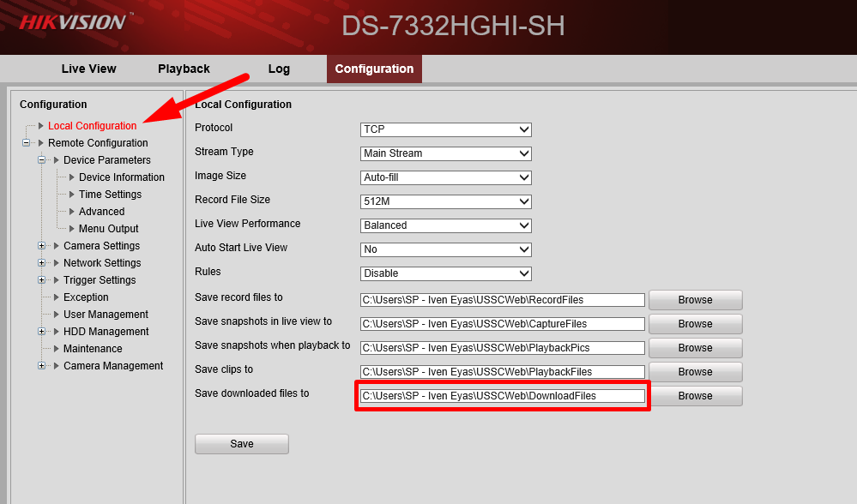Select Trigger Settings in the tree
The height and width of the screenshot is (504, 857).
(x=100, y=280)
